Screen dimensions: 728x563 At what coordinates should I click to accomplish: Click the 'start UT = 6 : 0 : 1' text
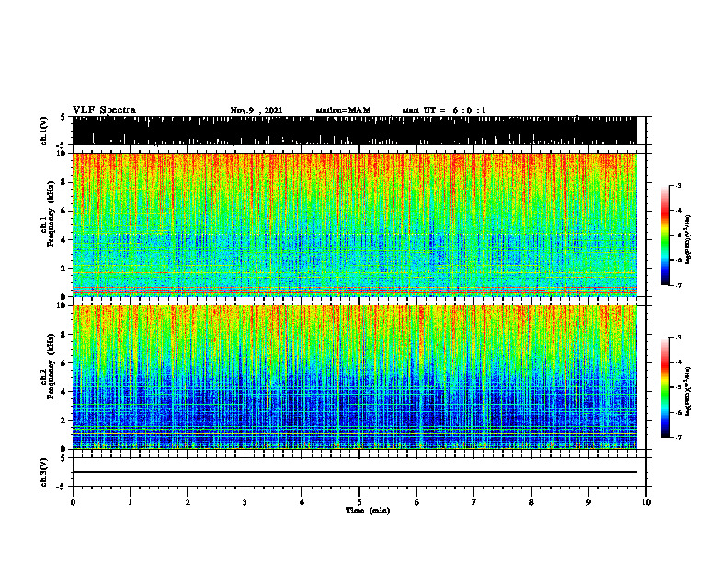[x=444, y=110]
